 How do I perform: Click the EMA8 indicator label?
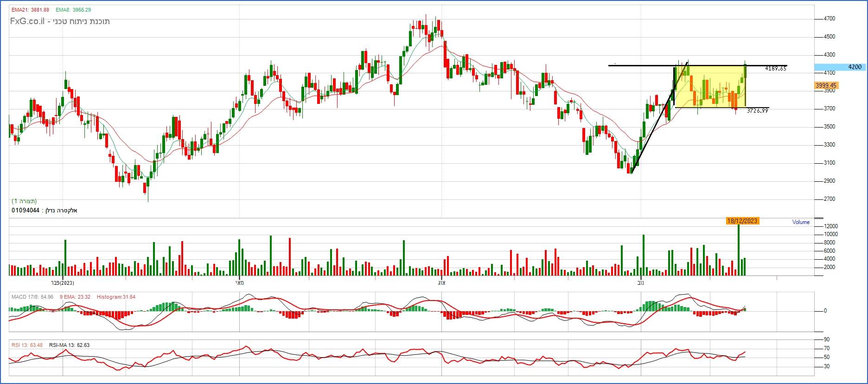click(73, 10)
